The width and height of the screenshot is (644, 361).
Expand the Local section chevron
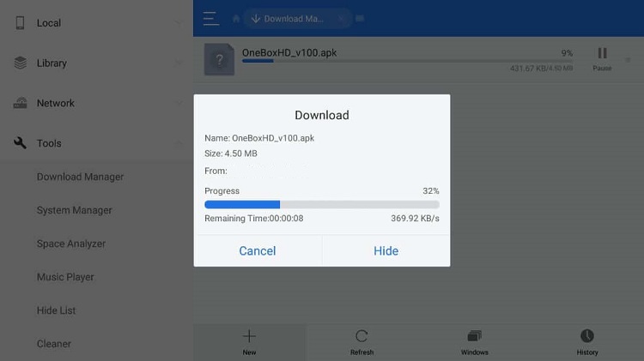179,23
